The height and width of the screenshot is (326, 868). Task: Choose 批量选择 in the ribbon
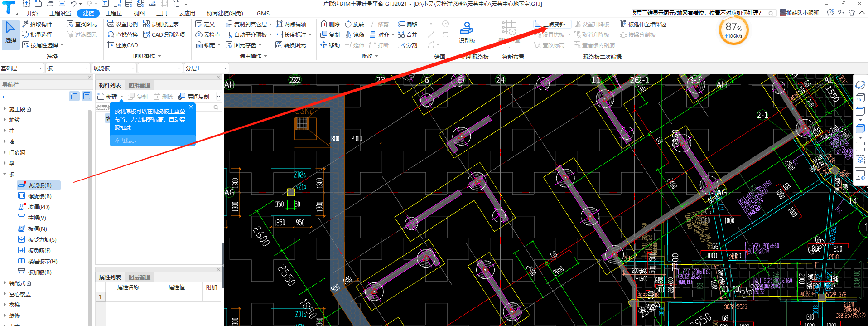[x=37, y=34]
